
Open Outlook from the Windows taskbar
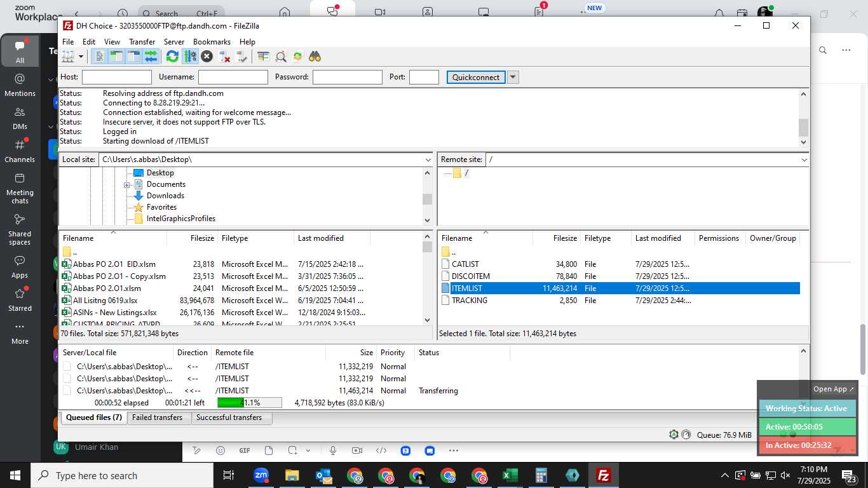pos(323,475)
